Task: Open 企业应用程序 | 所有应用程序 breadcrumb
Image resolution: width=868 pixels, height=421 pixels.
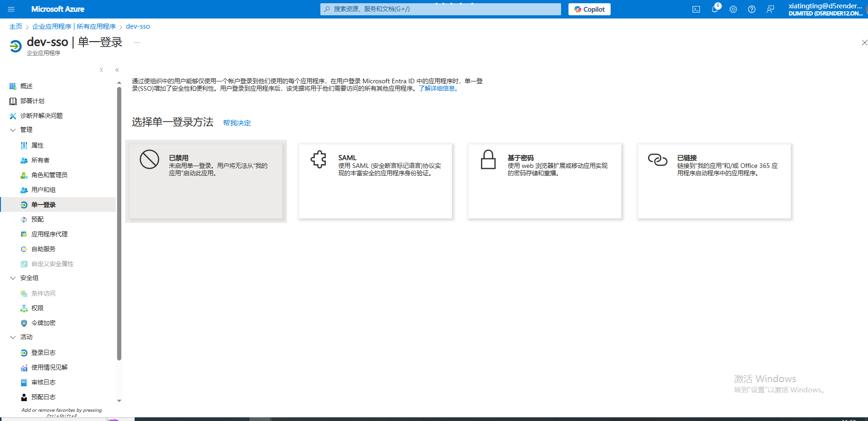Action: point(74,26)
